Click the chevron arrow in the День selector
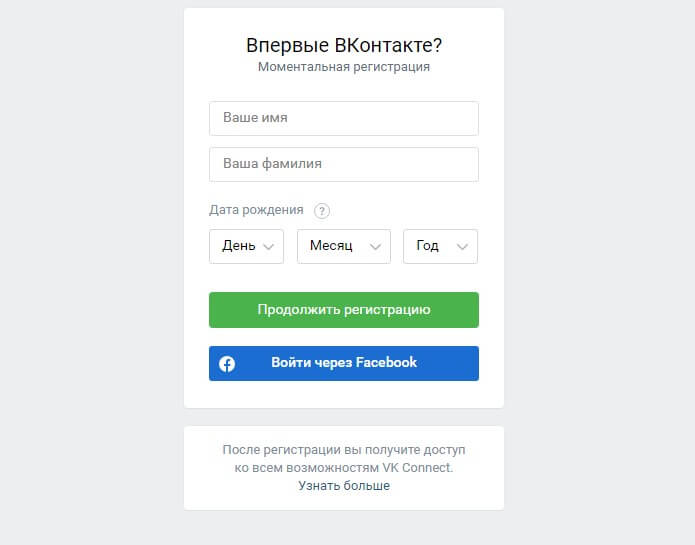This screenshot has width=695, height=545. pyautogui.click(x=269, y=246)
